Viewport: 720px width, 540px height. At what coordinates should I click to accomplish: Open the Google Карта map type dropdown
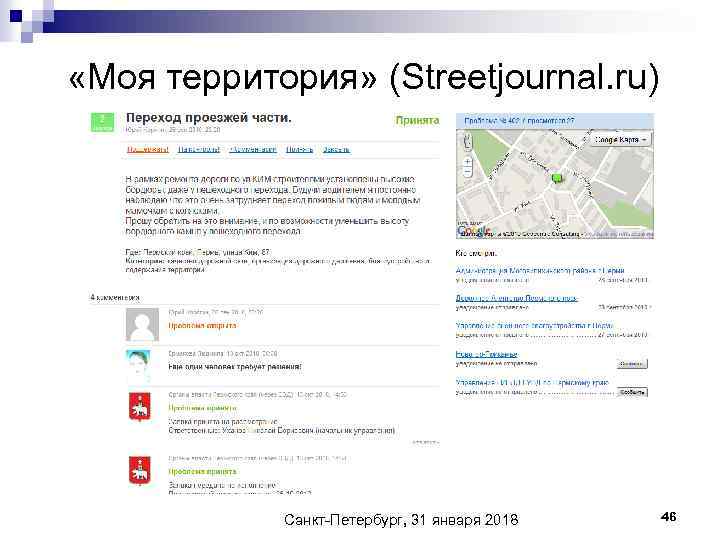coord(620,140)
